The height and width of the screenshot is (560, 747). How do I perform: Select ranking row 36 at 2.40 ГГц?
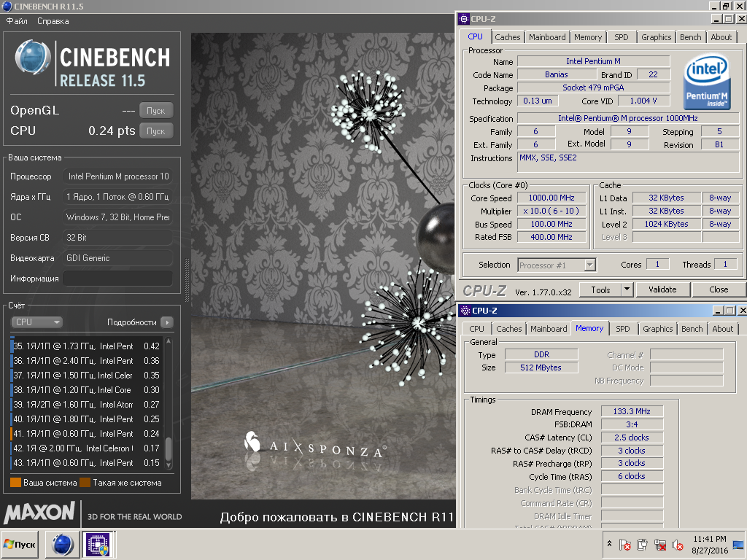pyautogui.click(x=87, y=361)
